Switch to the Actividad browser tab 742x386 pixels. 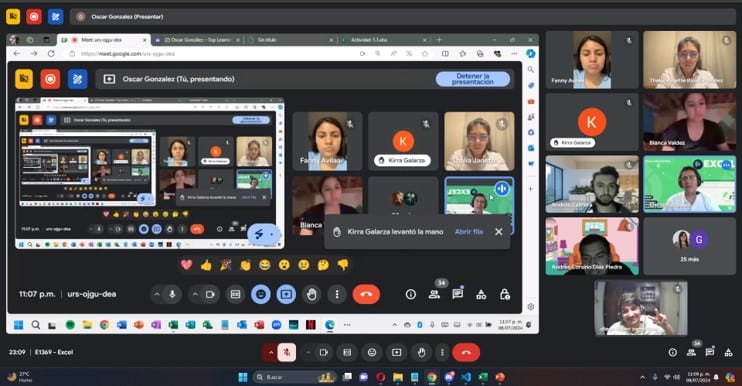click(x=385, y=40)
